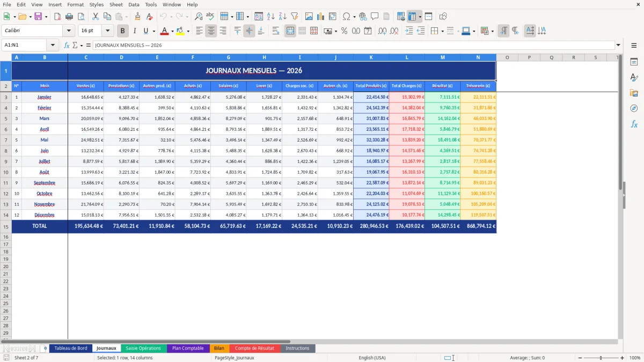
Task: Click Sort Descending icon
Action: tap(283, 17)
